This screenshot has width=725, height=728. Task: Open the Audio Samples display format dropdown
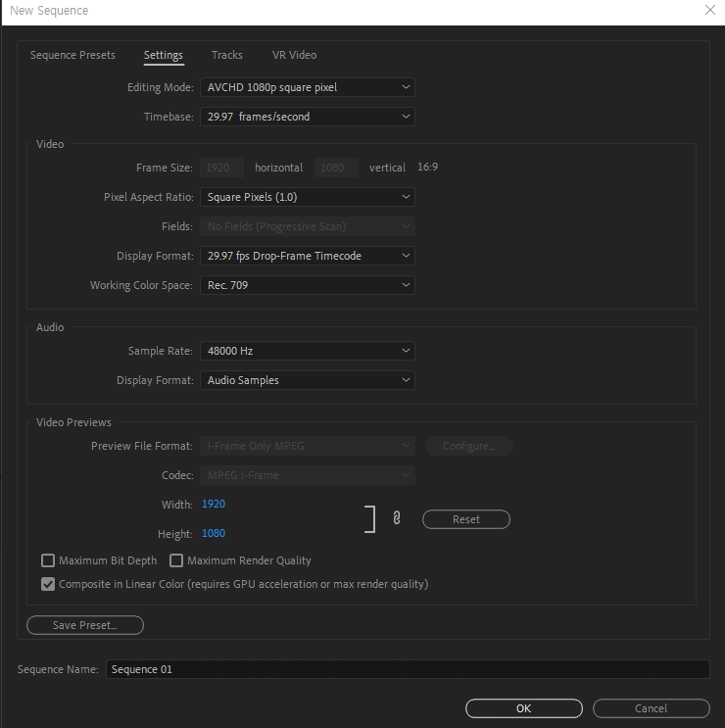[308, 380]
